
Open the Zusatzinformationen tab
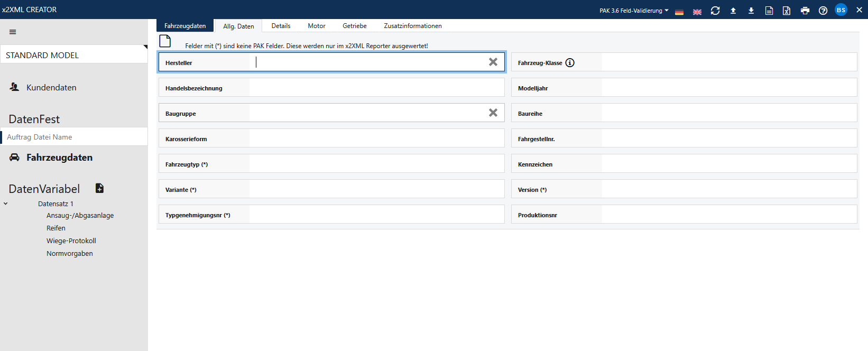coord(412,26)
